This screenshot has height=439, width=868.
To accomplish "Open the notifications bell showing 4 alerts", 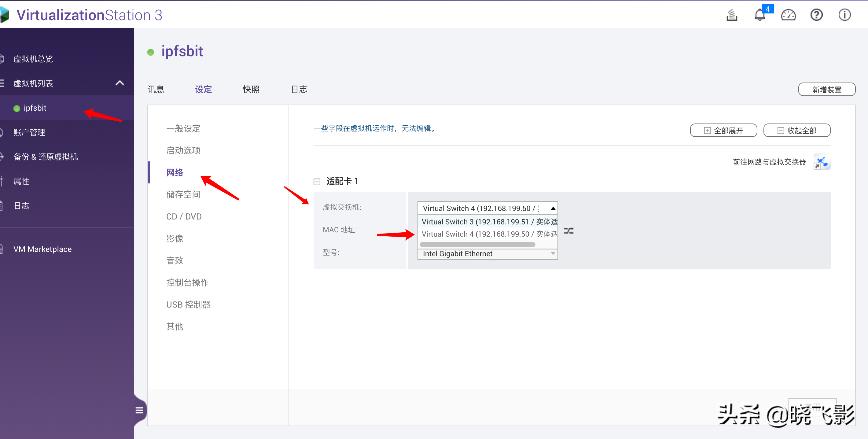I will click(761, 14).
